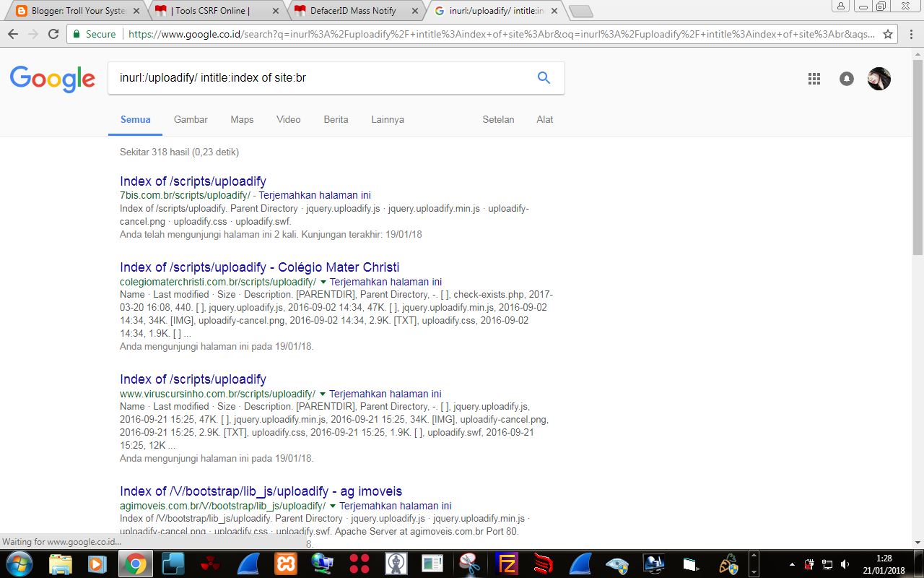
Task: Click the volume speaker tray icon
Action: (x=845, y=564)
